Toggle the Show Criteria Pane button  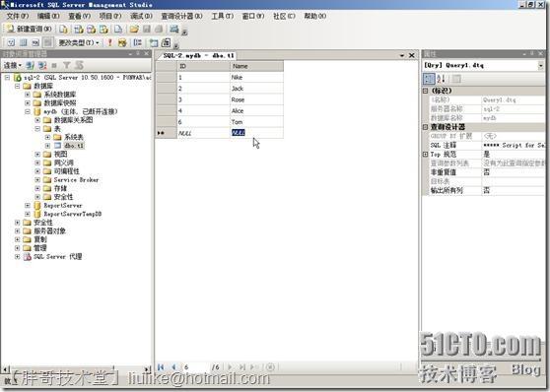(23, 42)
